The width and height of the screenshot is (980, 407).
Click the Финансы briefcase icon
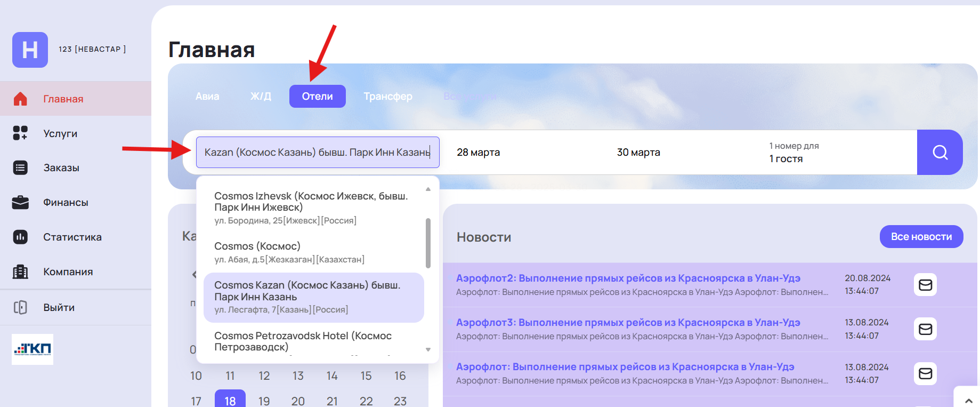coord(20,203)
